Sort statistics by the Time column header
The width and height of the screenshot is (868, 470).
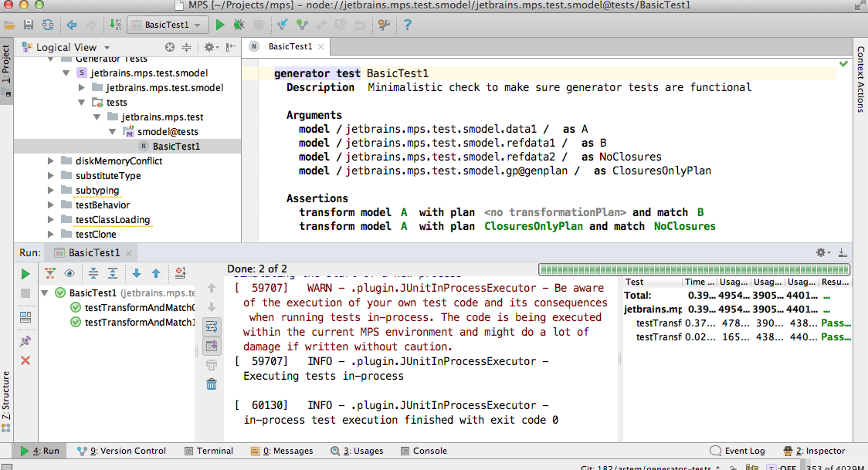click(700, 282)
